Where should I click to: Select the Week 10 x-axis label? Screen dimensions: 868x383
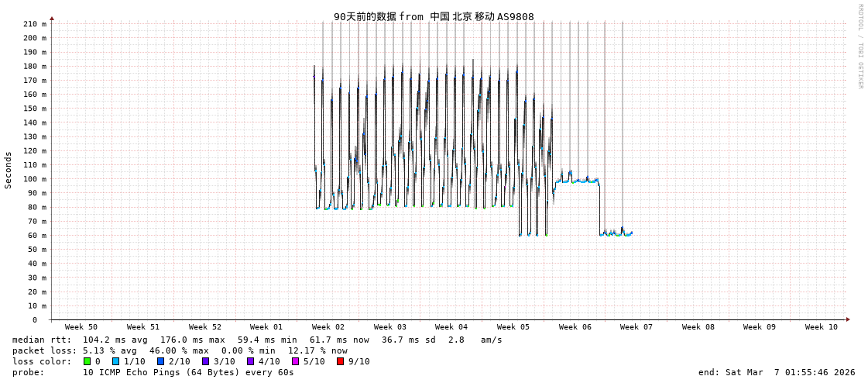click(821, 327)
